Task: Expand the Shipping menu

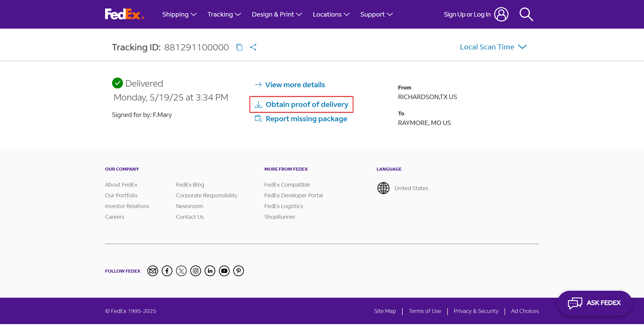Action: (x=179, y=14)
